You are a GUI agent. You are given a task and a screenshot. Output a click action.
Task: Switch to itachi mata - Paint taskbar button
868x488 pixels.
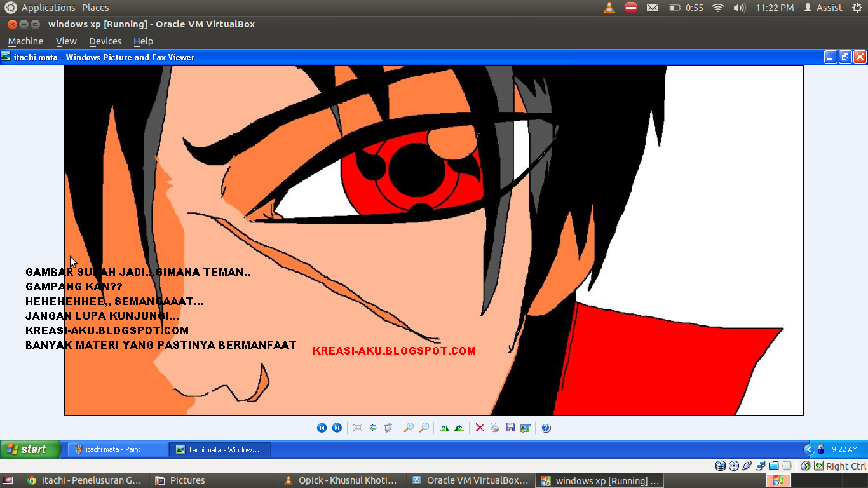pos(118,449)
